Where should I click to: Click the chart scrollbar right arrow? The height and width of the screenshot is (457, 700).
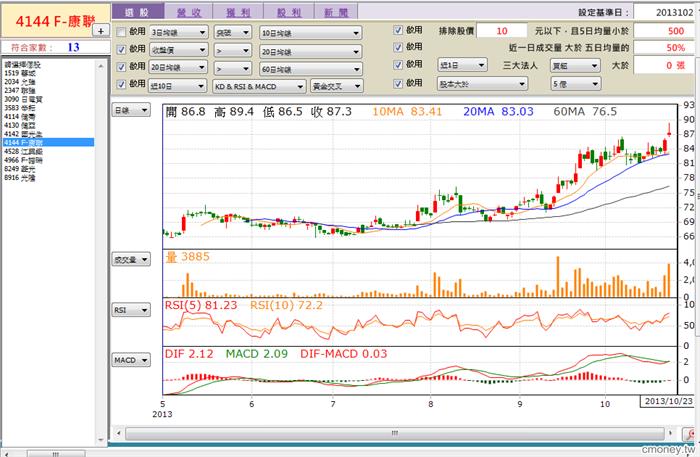[671, 433]
